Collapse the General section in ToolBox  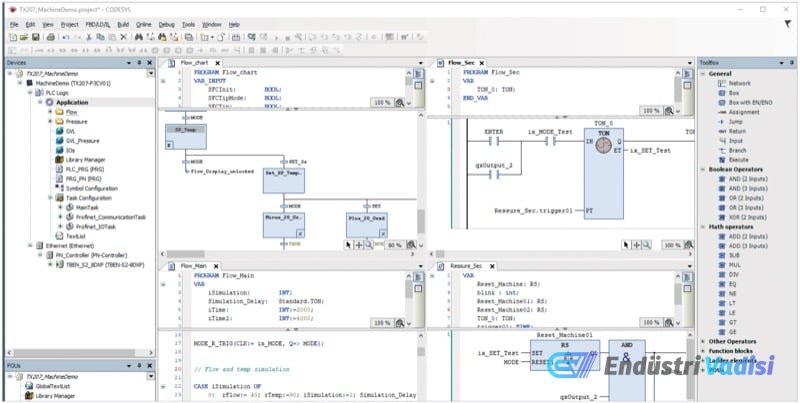click(x=705, y=74)
